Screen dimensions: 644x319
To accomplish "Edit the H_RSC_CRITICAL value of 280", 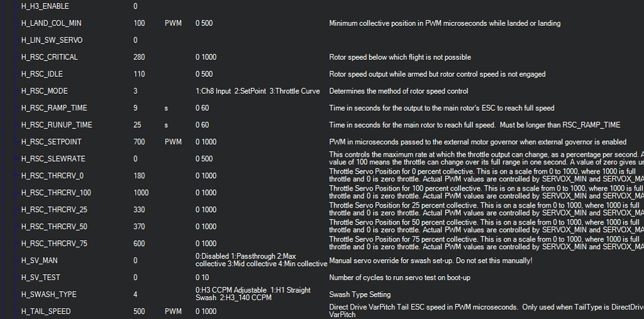I will point(139,57).
